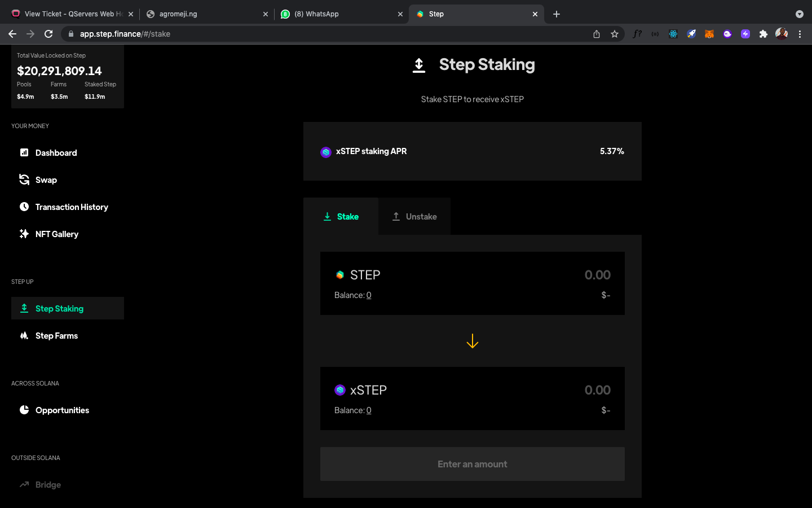The width and height of the screenshot is (812, 508).
Task: Reload the current page
Action: (x=48, y=34)
